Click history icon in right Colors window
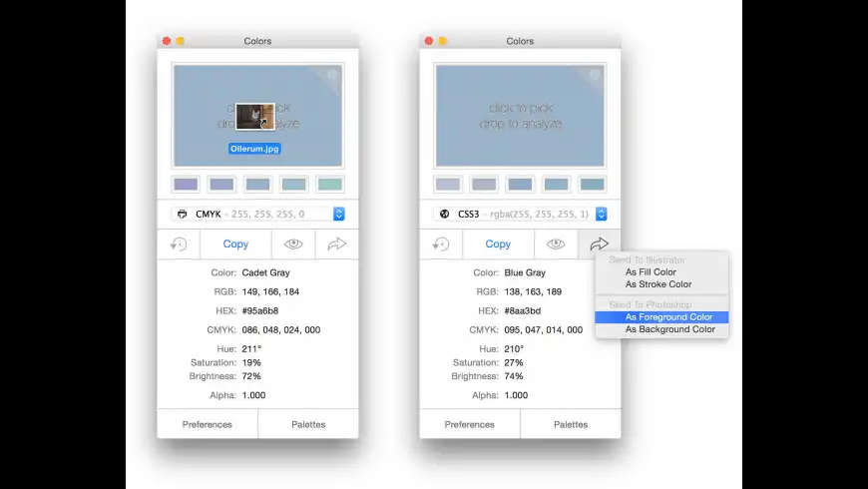The image size is (868, 489). pos(441,244)
